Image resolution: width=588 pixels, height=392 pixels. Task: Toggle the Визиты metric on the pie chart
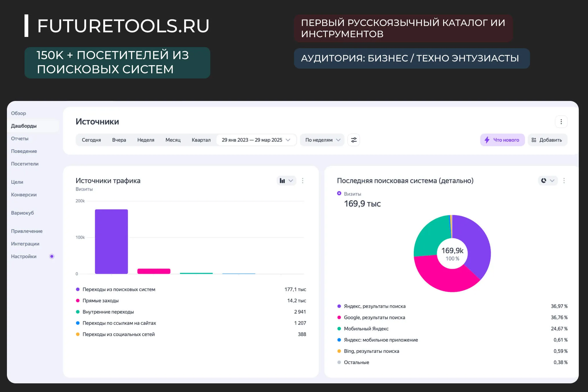339,194
